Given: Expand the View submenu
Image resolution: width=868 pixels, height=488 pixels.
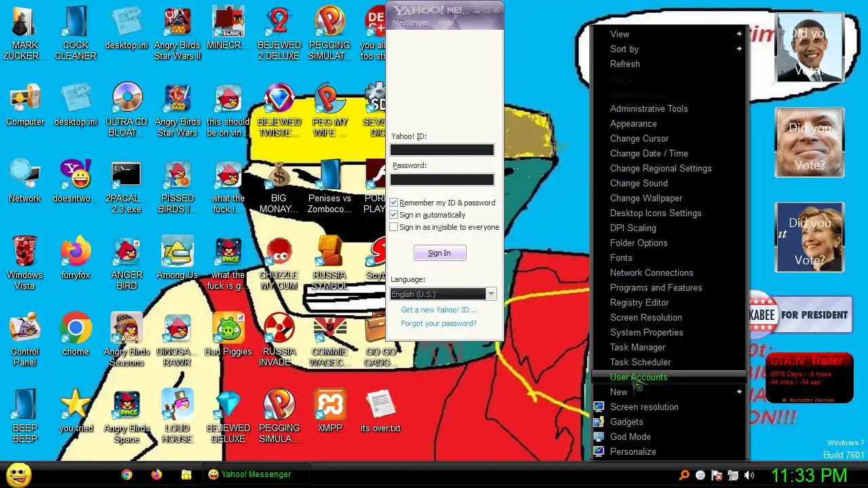Looking at the screenshot, I should point(669,34).
